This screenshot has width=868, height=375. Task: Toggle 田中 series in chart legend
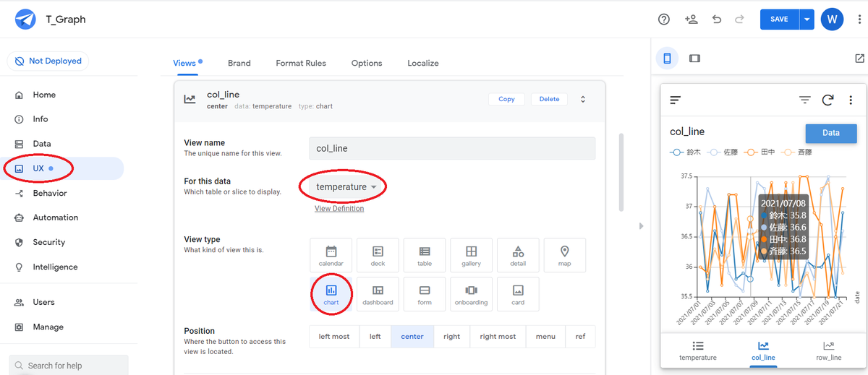pos(758,152)
